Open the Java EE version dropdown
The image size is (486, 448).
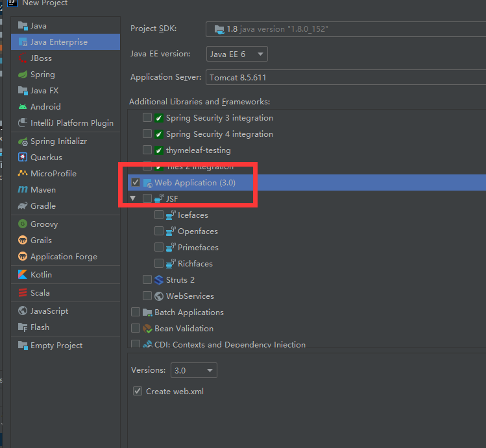[237, 54]
